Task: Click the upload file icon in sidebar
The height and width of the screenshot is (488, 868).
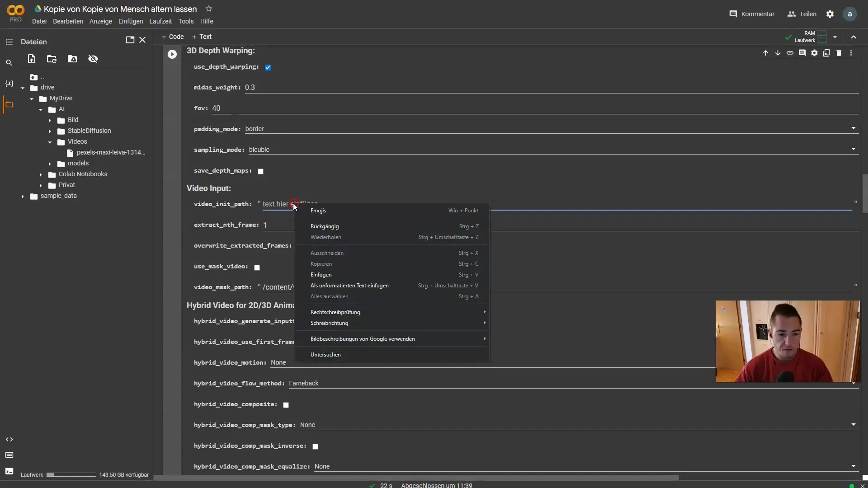Action: (x=31, y=58)
